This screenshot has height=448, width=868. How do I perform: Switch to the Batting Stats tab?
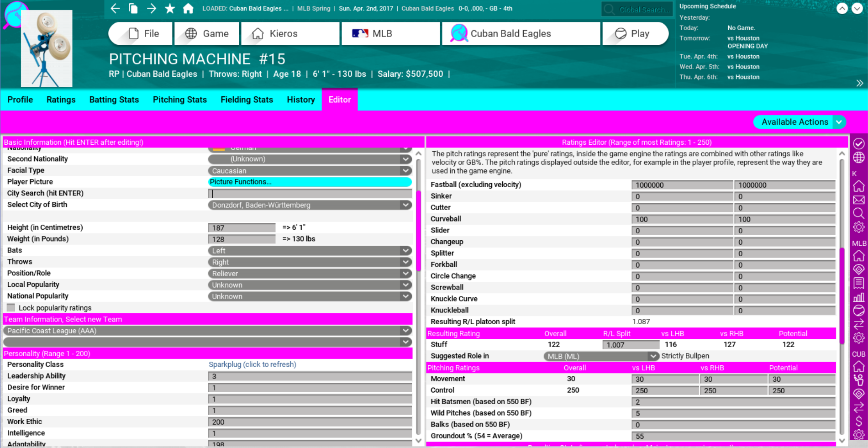coord(114,100)
